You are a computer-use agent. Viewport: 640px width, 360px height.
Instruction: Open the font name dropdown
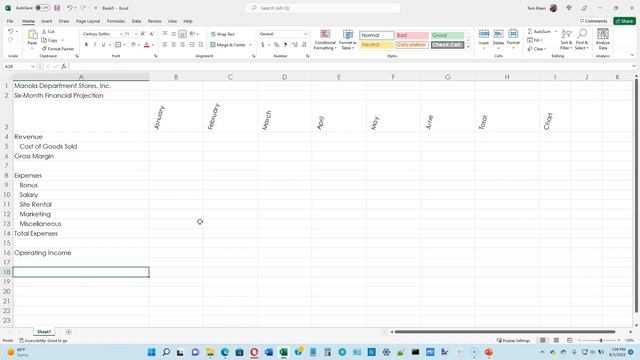click(x=121, y=34)
